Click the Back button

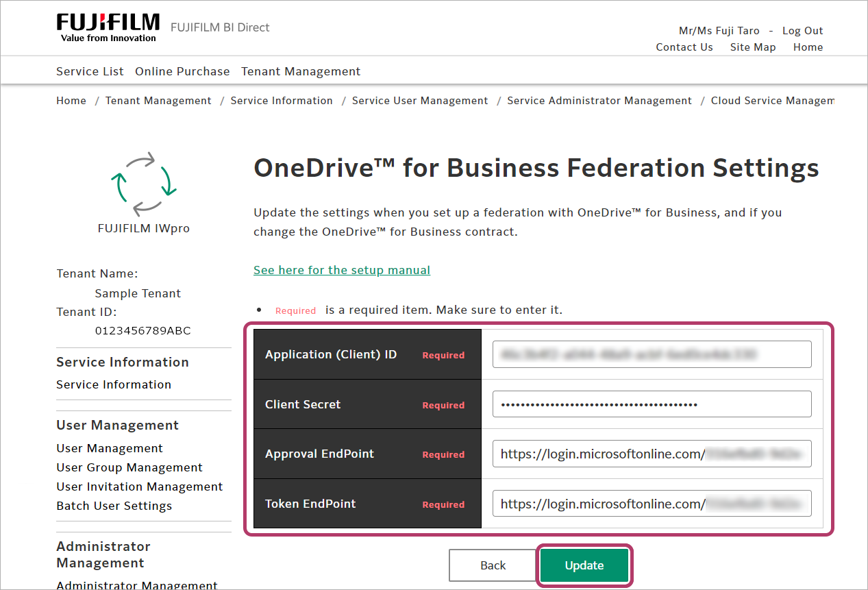point(493,565)
